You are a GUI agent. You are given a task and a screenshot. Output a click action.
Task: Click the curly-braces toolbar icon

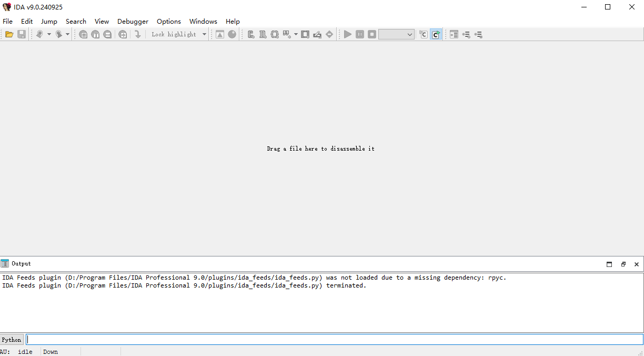click(275, 34)
